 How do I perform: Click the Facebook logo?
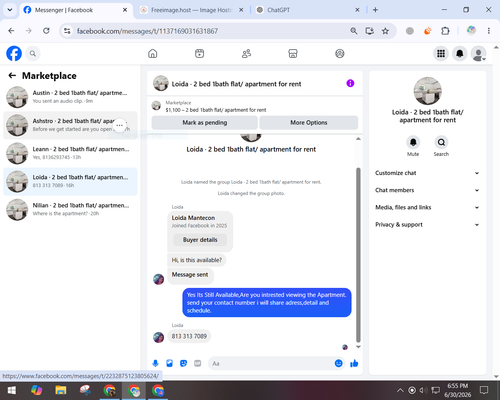[x=14, y=53]
